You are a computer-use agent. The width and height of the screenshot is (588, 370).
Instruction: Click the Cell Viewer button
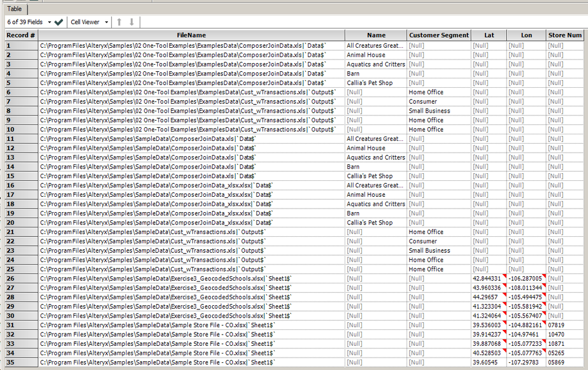85,22
